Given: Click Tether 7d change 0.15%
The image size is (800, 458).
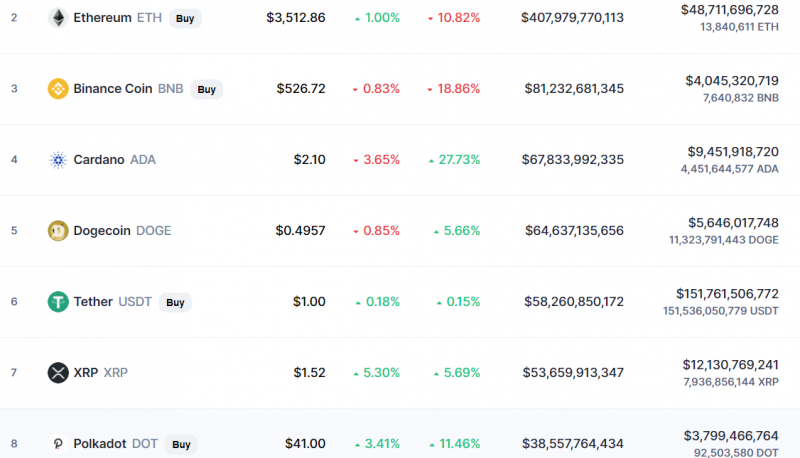Looking at the screenshot, I should point(459,301).
